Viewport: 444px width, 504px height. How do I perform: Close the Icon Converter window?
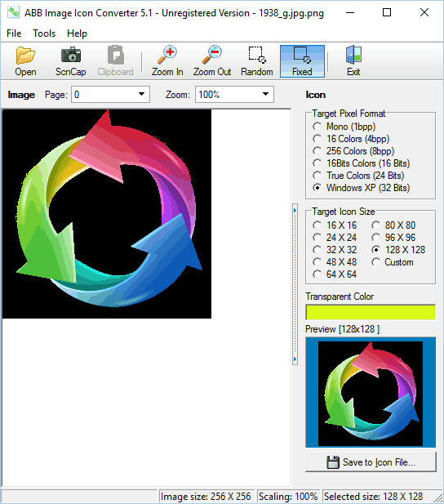424,13
